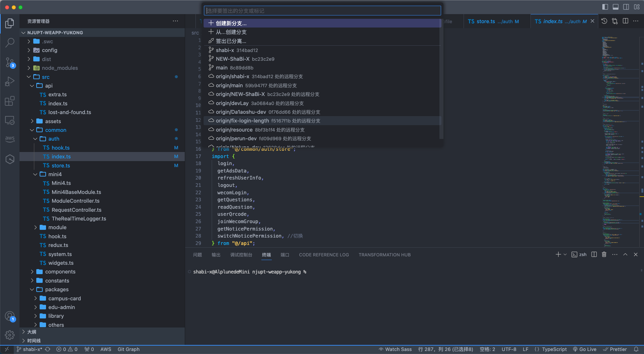Customize layout button in title bar
This screenshot has height=354, width=644.
(637, 7)
